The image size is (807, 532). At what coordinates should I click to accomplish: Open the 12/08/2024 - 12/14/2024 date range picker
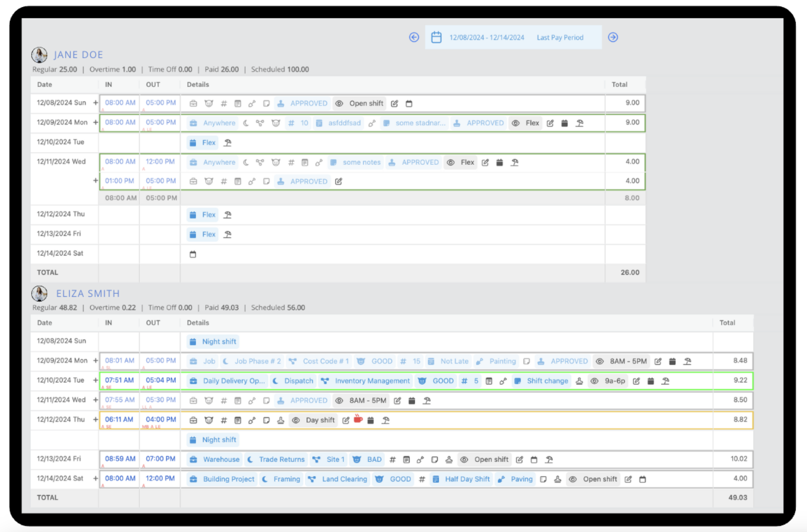coord(487,37)
